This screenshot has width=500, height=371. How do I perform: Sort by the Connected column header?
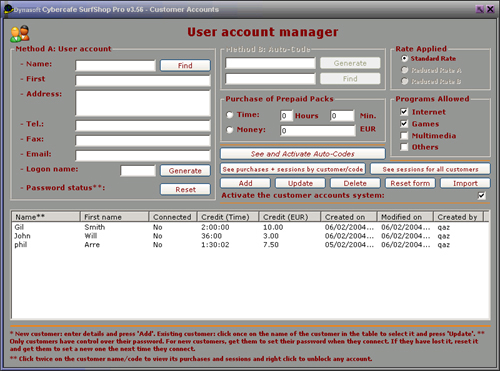[x=173, y=217]
